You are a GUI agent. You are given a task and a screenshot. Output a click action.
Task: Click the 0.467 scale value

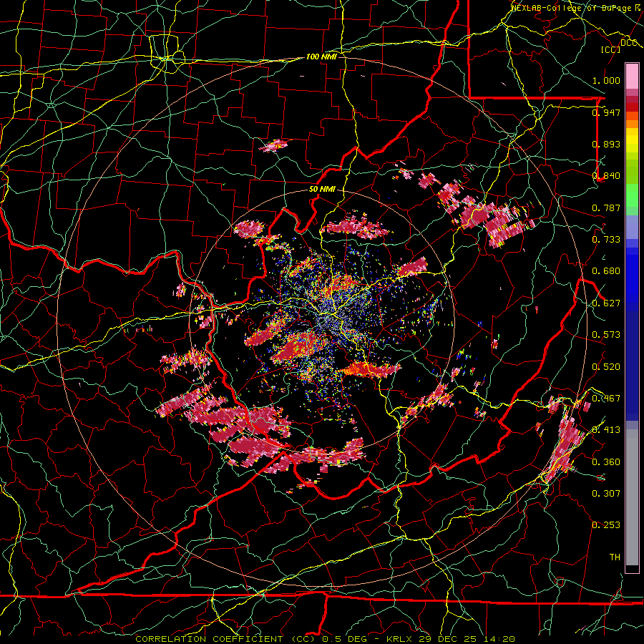click(x=606, y=399)
